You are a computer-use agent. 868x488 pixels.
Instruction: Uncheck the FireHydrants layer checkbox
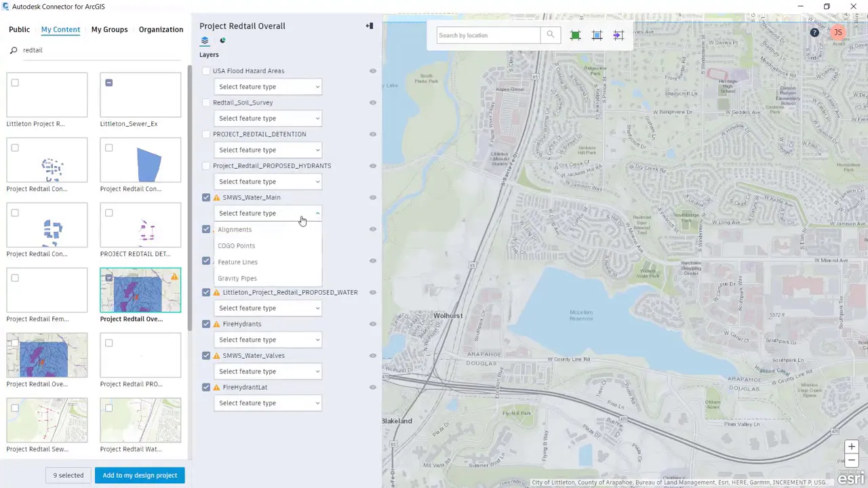coord(206,324)
